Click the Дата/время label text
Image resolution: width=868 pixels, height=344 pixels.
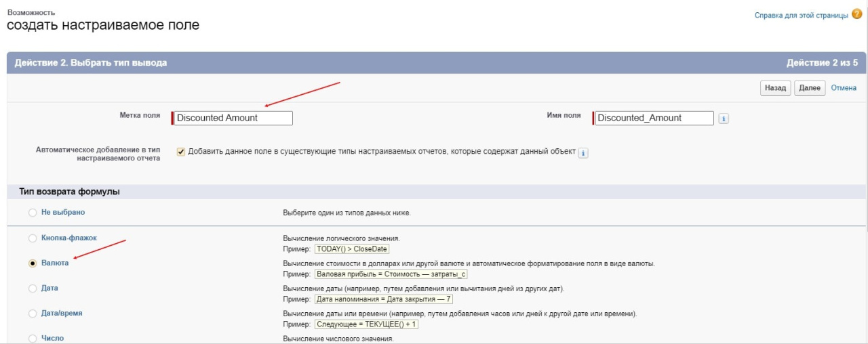click(x=62, y=313)
